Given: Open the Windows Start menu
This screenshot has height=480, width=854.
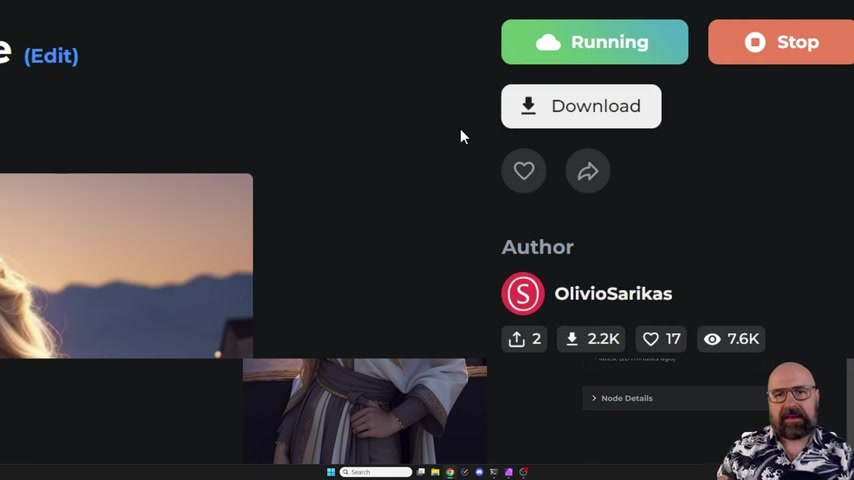Looking at the screenshot, I should pyautogui.click(x=331, y=472).
